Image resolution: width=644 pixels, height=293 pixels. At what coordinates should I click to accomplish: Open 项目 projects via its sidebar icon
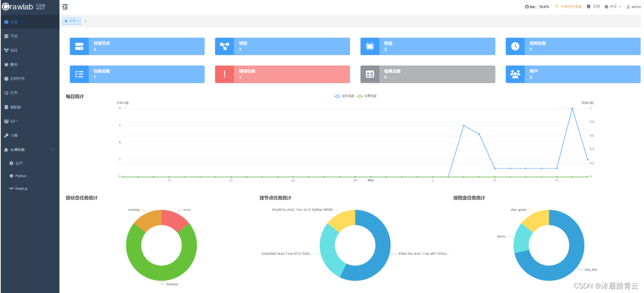point(6,50)
